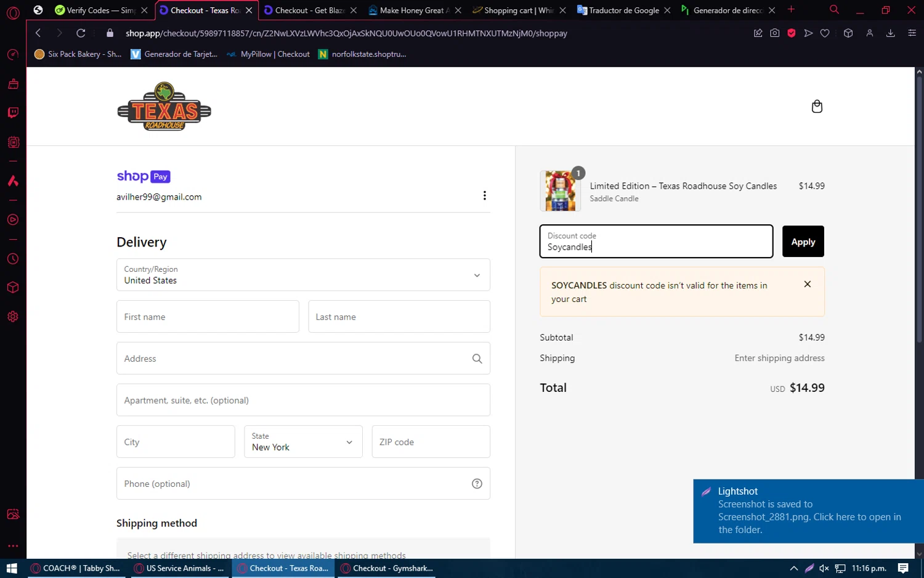Open the three-dot more sidebar icon
924x578 pixels.
click(x=13, y=546)
